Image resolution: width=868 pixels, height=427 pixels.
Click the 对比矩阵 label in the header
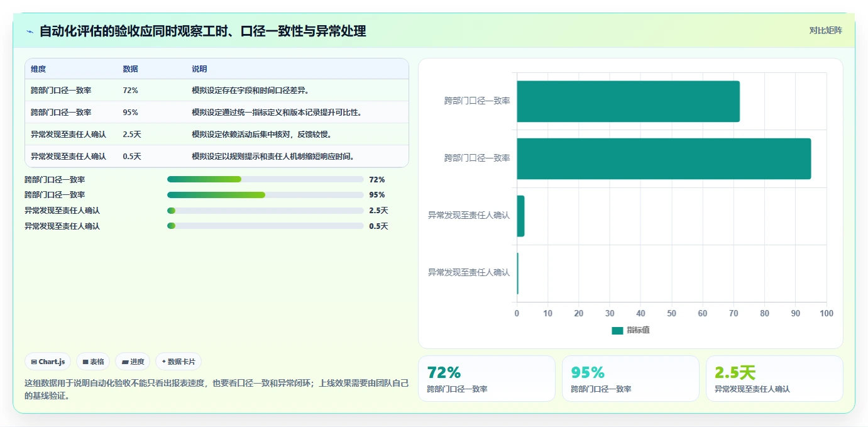click(x=825, y=30)
